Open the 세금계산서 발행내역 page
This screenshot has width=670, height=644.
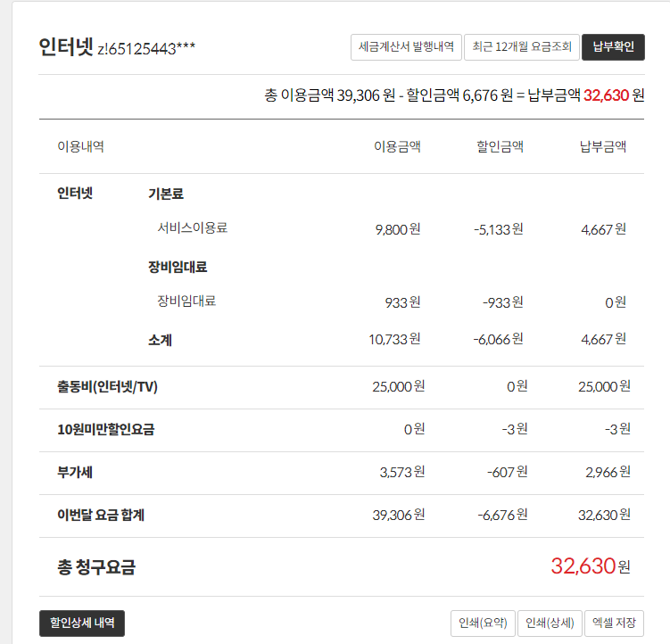(x=406, y=47)
